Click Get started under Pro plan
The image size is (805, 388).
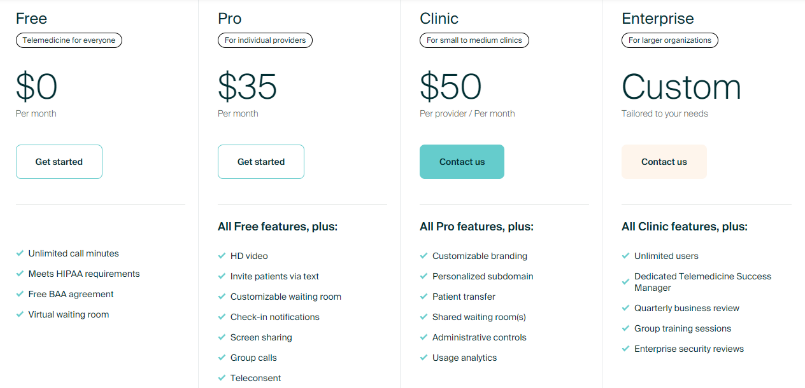pos(261,162)
